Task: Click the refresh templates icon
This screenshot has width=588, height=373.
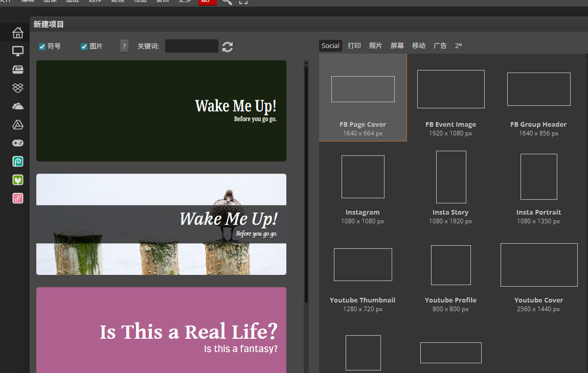Action: tap(228, 46)
